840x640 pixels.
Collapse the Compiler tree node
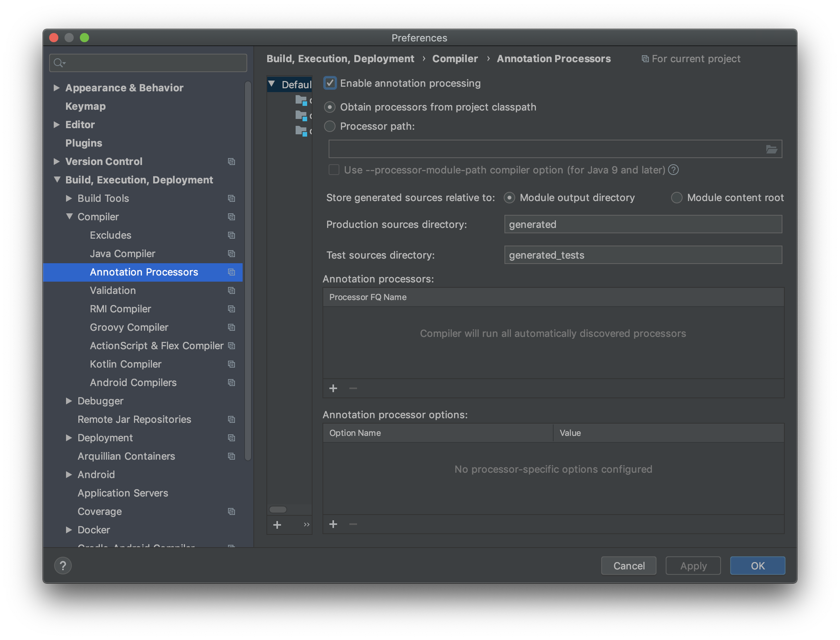tap(69, 216)
